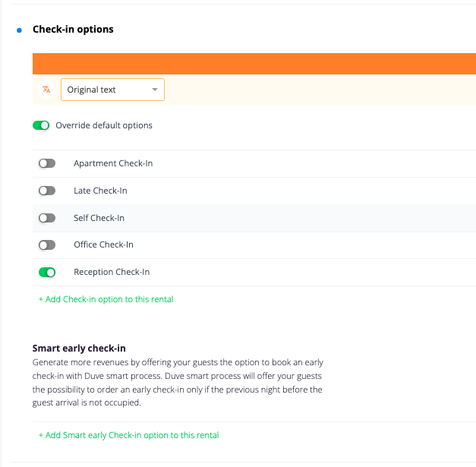
Task: Turn off the Reception Check-In toggle
Action: (47, 272)
